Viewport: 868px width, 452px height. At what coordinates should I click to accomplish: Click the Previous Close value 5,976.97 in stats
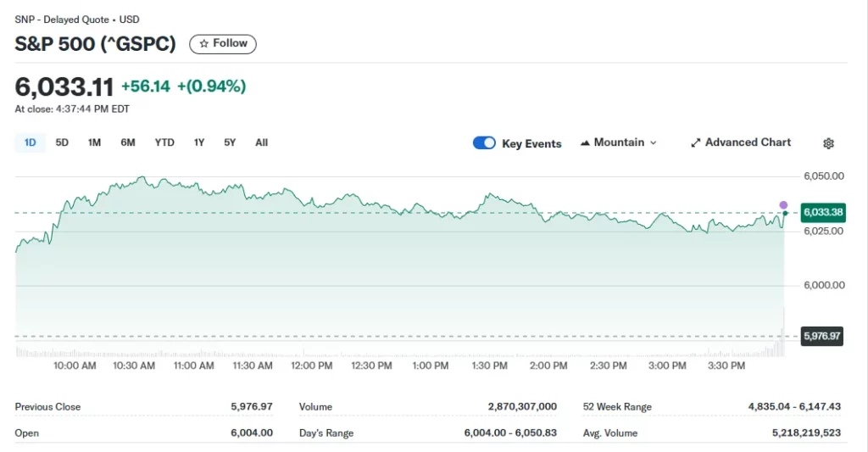point(252,406)
